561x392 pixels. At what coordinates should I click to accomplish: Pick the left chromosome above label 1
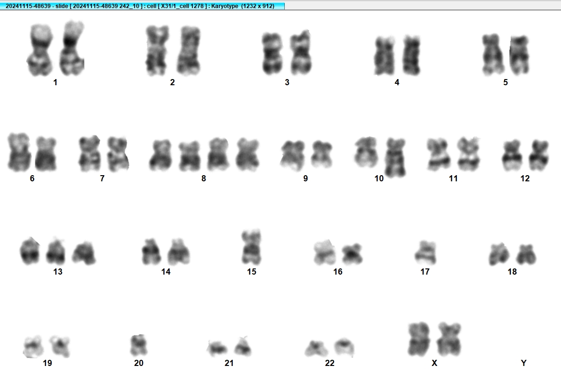pos(40,50)
